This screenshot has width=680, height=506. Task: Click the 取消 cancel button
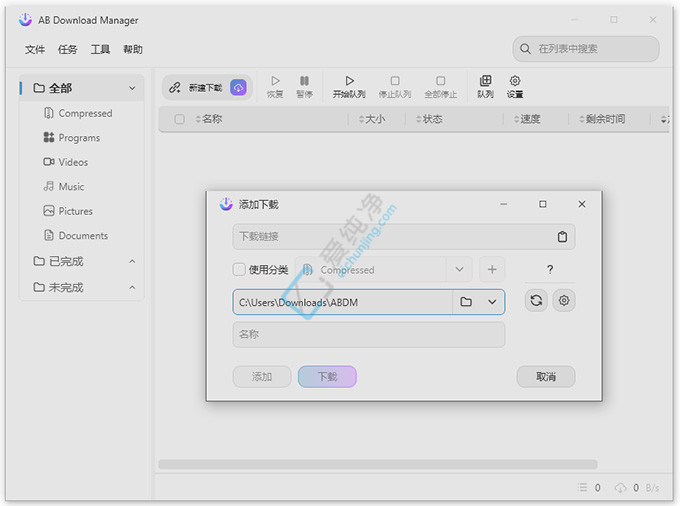[x=546, y=377]
